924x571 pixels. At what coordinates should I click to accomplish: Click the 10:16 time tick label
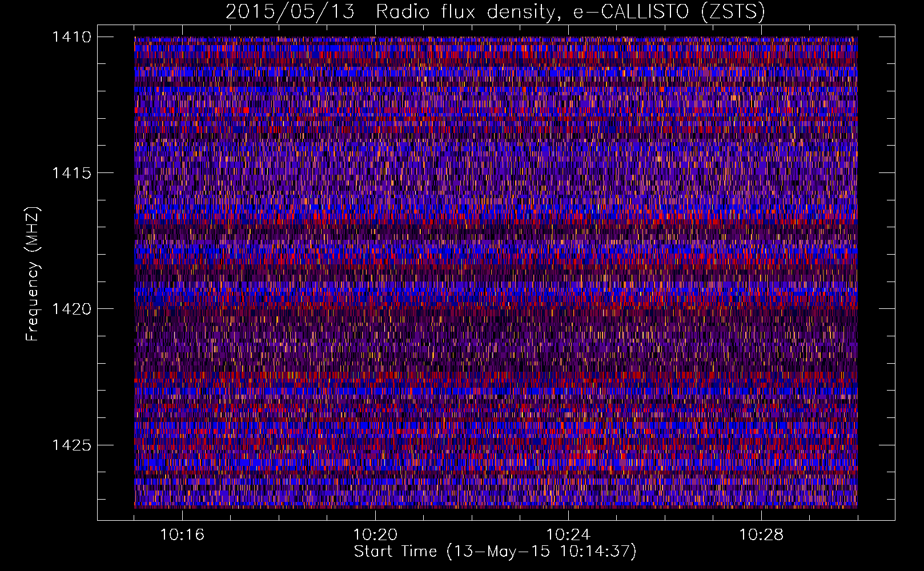[182, 535]
